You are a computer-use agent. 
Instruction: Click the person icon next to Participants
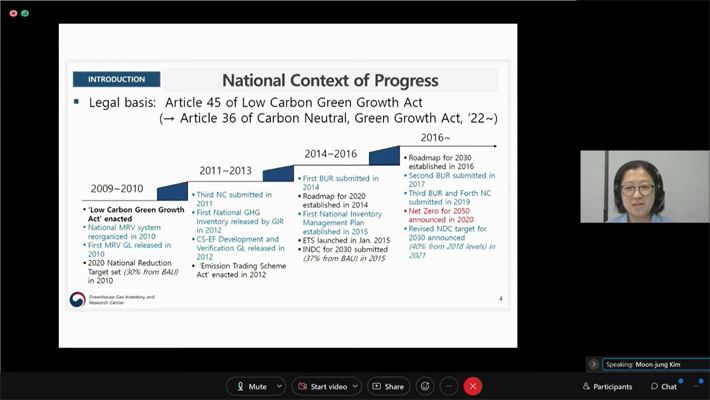[586, 386]
